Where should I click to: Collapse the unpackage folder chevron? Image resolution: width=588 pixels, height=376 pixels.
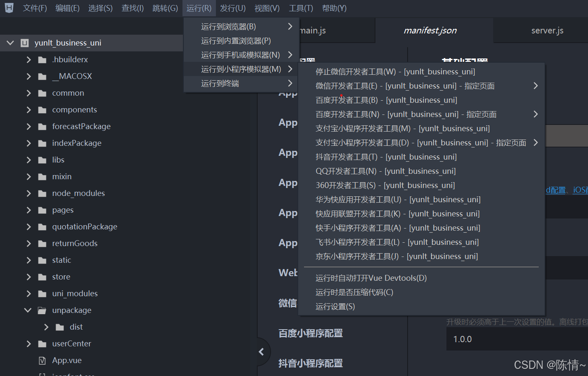pos(28,310)
